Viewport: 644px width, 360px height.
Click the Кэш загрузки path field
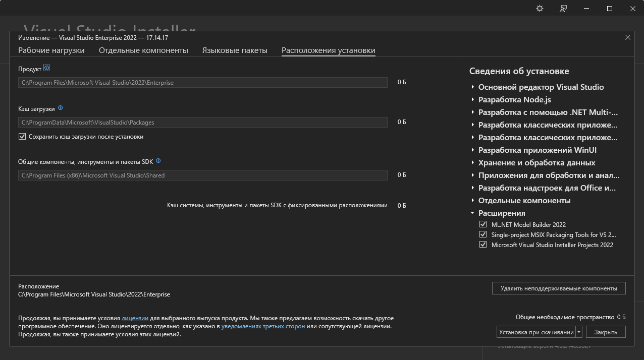(x=202, y=123)
